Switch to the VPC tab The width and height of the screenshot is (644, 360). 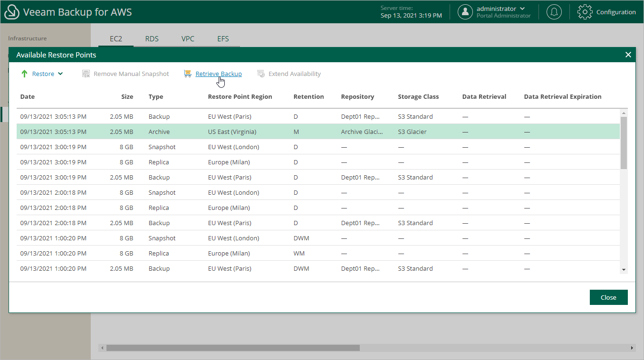click(188, 38)
